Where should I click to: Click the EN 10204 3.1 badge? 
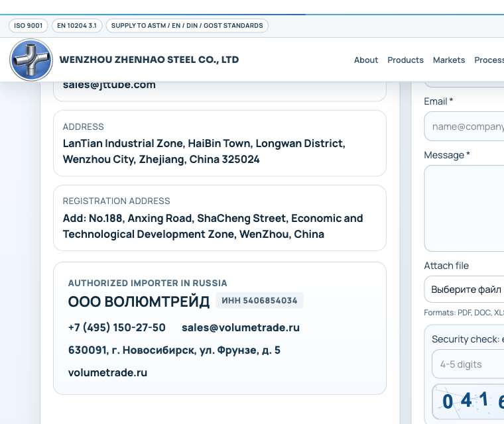77,26
